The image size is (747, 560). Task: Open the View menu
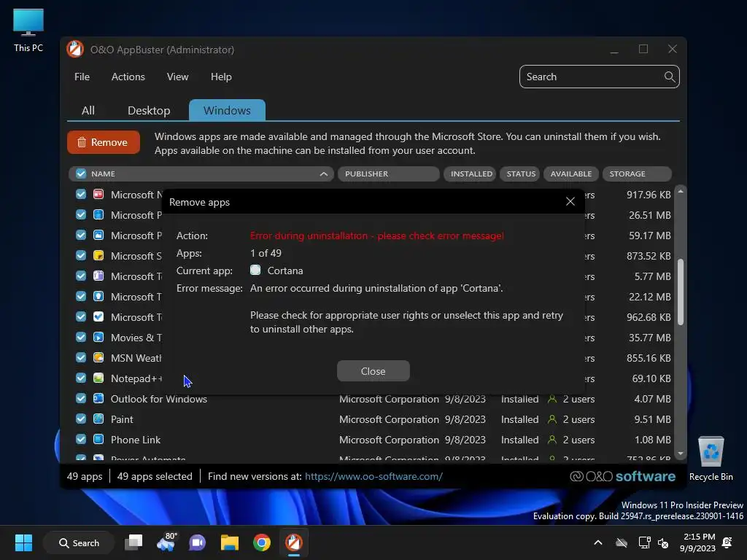tap(178, 77)
